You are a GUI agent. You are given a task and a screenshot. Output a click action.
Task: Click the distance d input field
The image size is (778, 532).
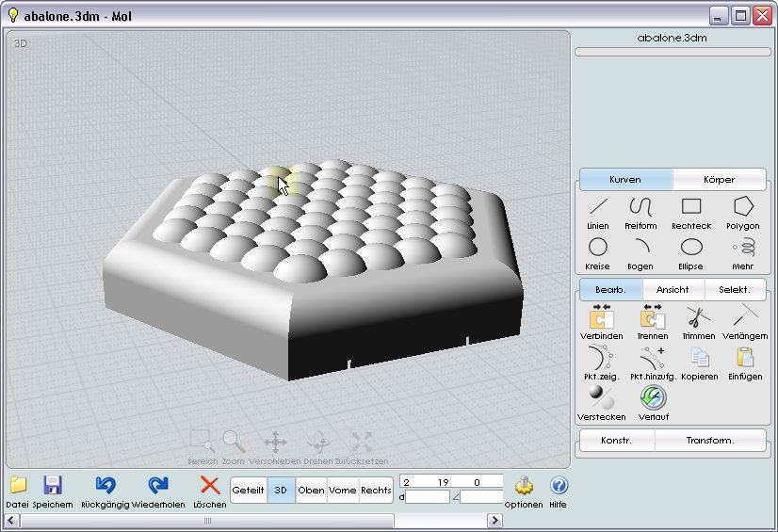(428, 497)
